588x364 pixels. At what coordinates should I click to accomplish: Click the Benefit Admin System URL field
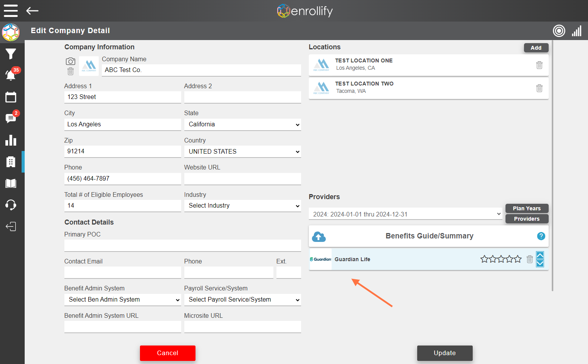pyautogui.click(x=123, y=327)
